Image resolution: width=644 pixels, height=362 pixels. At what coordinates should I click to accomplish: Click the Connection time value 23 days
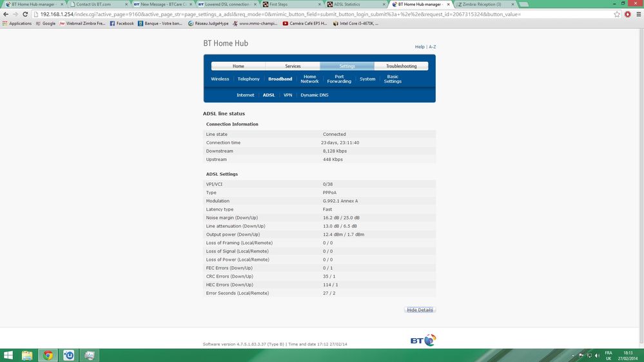(340, 143)
